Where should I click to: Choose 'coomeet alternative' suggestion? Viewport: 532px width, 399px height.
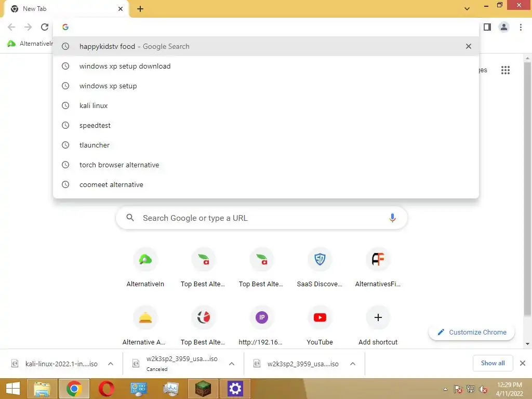pyautogui.click(x=266, y=184)
